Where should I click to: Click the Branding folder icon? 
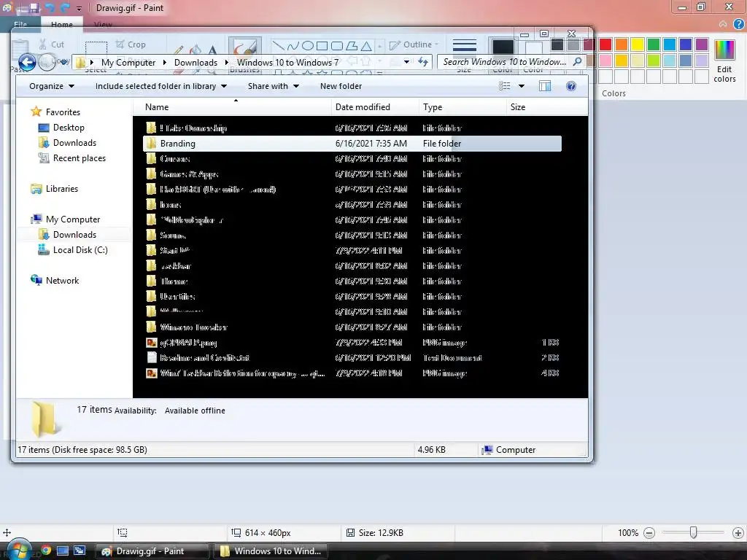click(151, 144)
